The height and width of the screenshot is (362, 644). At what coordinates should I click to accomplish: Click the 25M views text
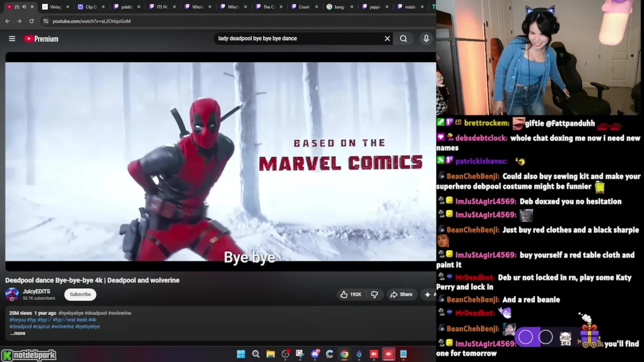(21, 313)
